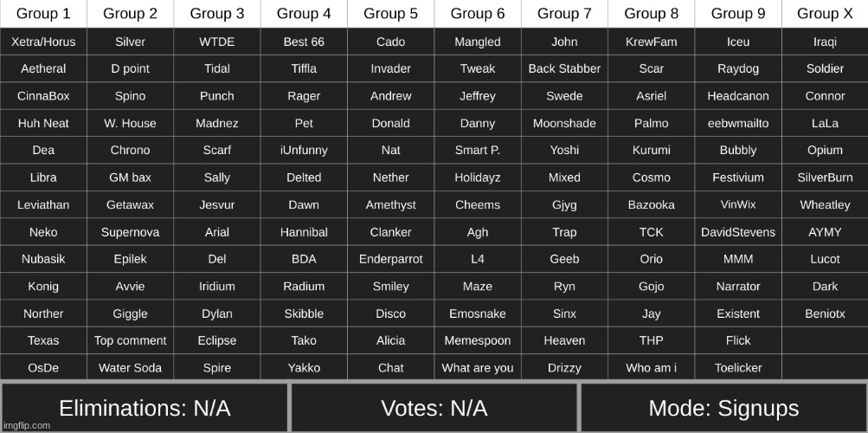The image size is (868, 433).
Task: Select the Enderparrot cell in Group 5
Action: (x=390, y=259)
